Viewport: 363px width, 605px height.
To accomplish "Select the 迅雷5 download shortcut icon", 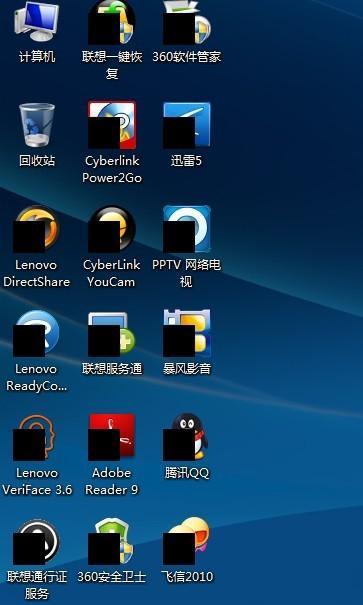I will tap(187, 125).
